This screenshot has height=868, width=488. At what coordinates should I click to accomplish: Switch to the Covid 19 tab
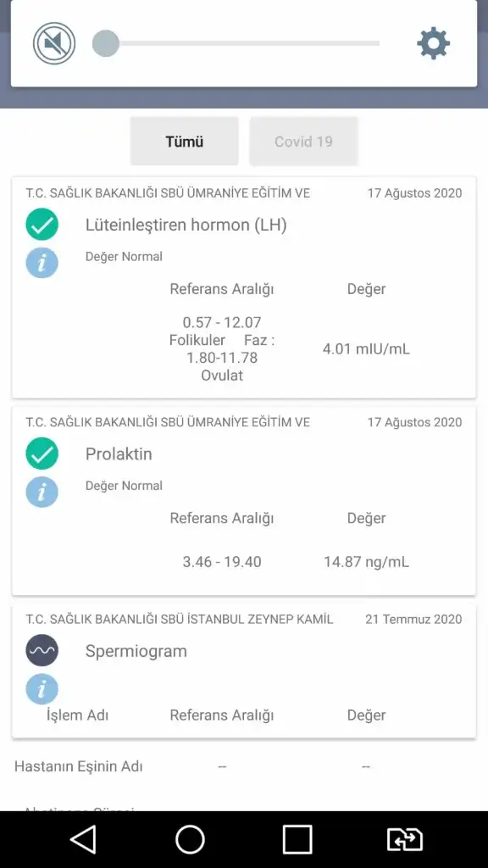[x=303, y=142]
